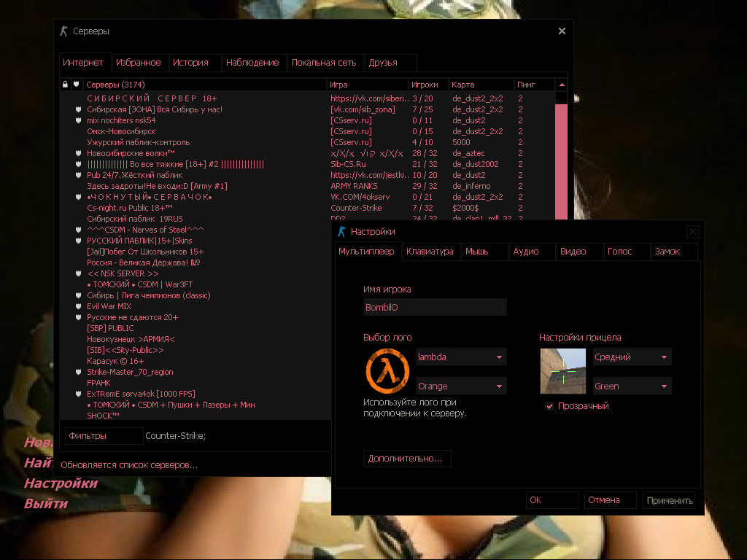
Task: Sort servers by the Игроки column
Action: (428, 85)
